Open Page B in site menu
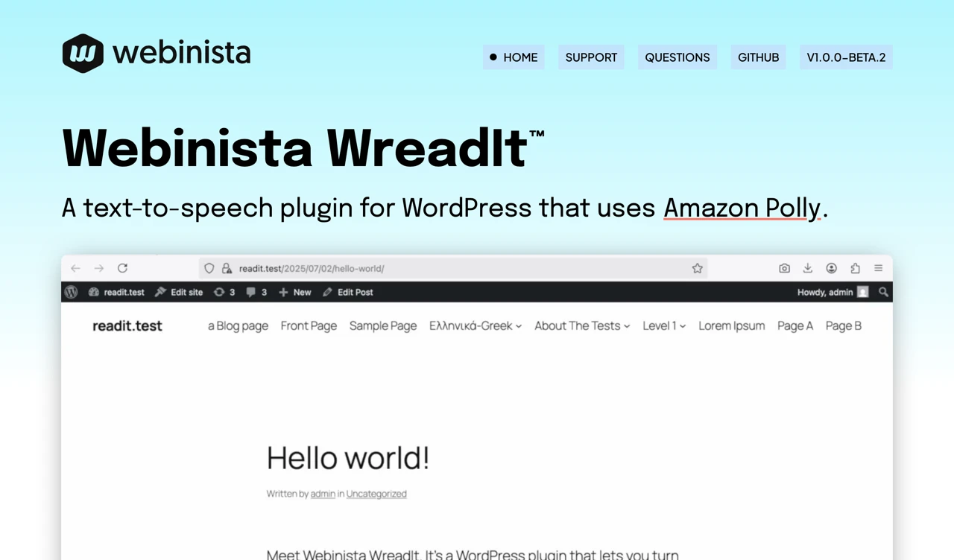Screen dimensions: 954x560 (844, 325)
